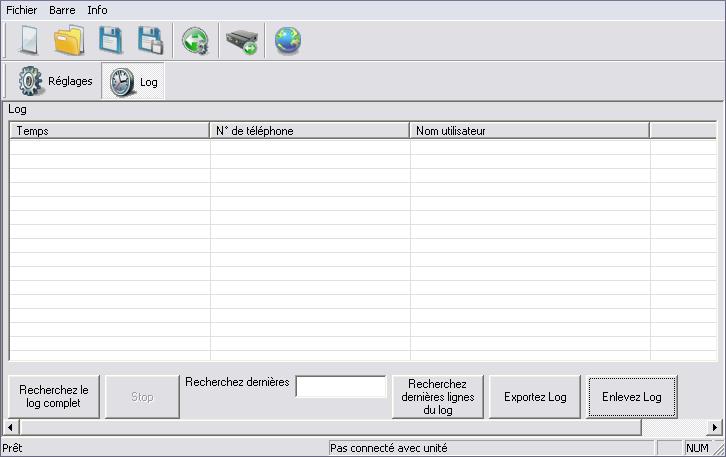Save using the single floppy disk icon
This screenshot has height=457, width=726.
pos(110,41)
